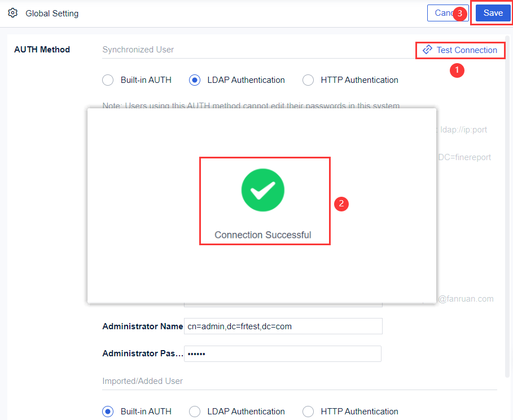The width and height of the screenshot is (513, 420).
Task: Click the Synchronized User section label
Action: click(138, 49)
